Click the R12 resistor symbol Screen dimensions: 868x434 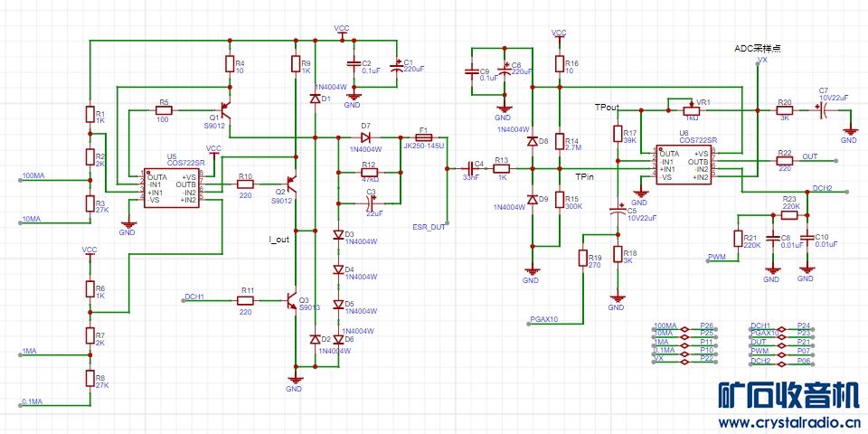(369, 172)
